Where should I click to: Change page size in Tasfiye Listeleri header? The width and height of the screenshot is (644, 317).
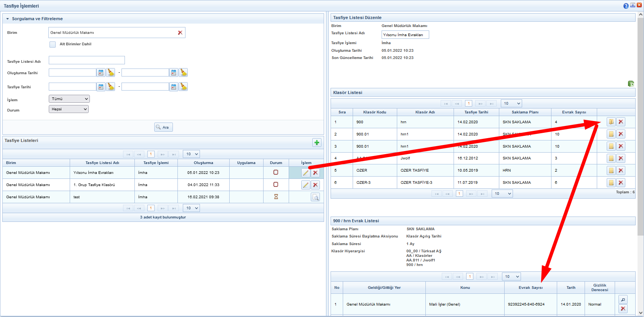coord(192,154)
